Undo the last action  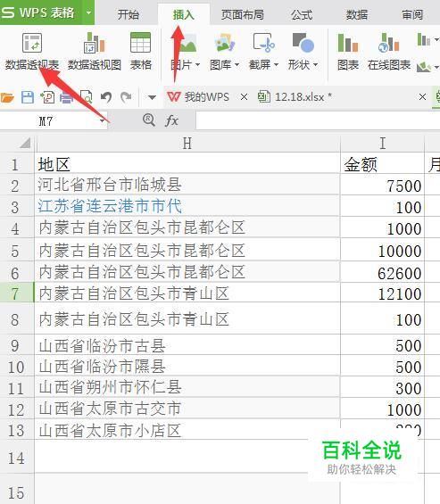coord(106,97)
